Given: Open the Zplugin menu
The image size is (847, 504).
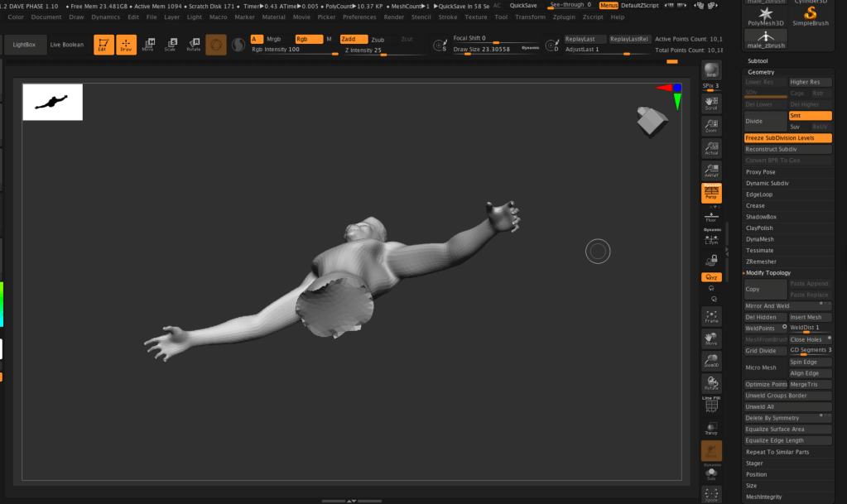Looking at the screenshot, I should tap(564, 17).
